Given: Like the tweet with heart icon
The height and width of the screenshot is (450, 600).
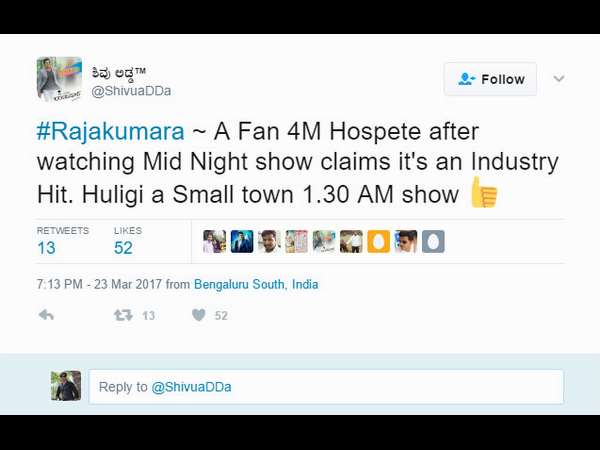Looking at the screenshot, I should click(199, 315).
